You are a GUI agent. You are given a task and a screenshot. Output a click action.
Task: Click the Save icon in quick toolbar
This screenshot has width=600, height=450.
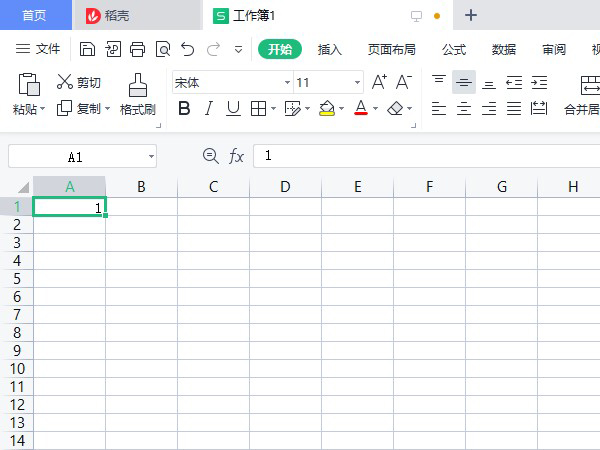click(x=88, y=49)
